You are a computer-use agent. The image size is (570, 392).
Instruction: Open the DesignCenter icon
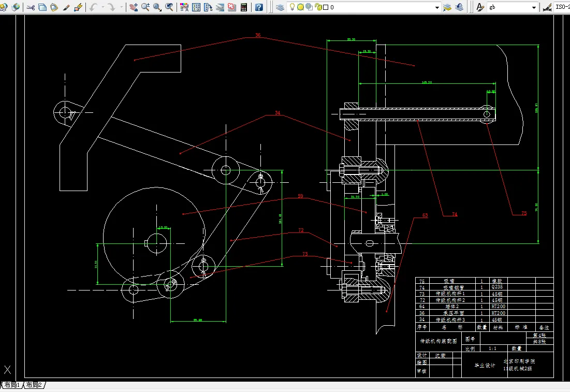pyautogui.click(x=196, y=7)
